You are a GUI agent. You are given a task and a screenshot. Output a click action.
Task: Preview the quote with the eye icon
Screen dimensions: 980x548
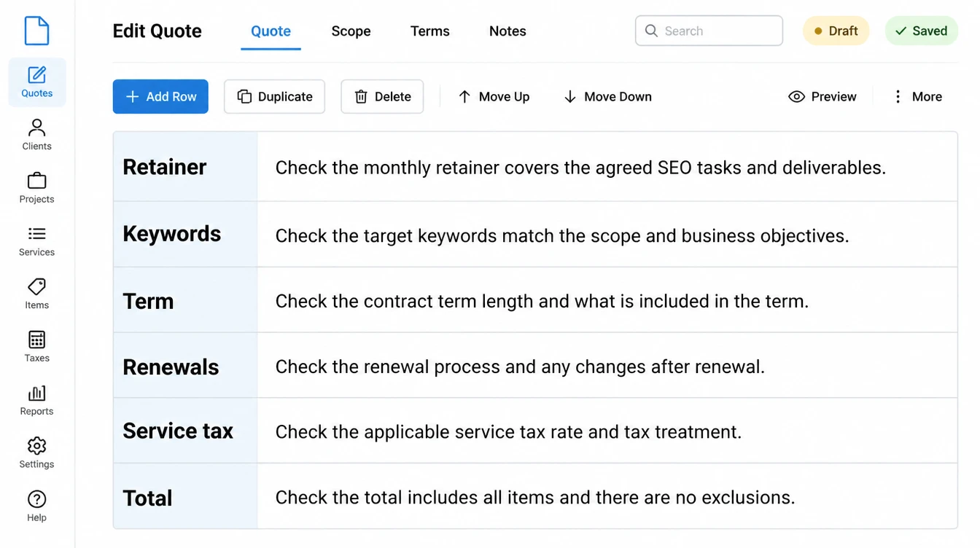coord(822,96)
